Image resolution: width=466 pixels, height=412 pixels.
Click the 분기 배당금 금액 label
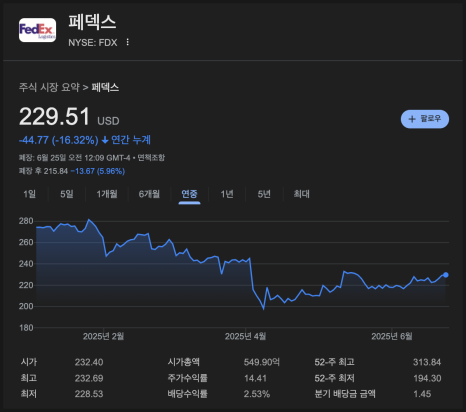pyautogui.click(x=345, y=394)
